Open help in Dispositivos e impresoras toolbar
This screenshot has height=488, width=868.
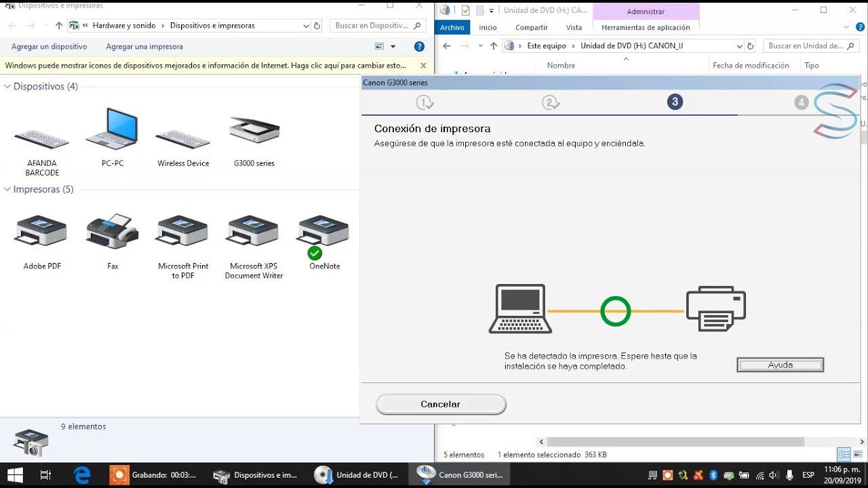coord(419,46)
